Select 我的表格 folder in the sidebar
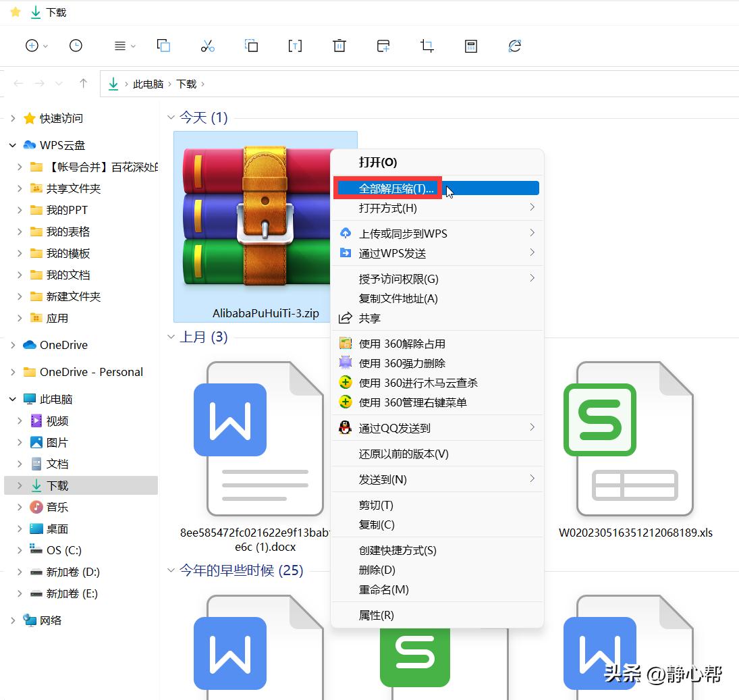739x700 pixels. tap(68, 232)
